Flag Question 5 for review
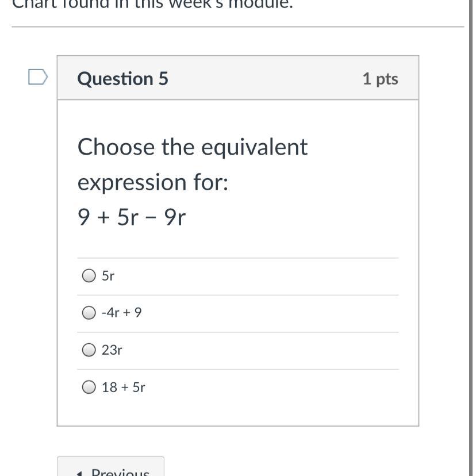Image resolution: width=476 pixels, height=476 pixels. click(38, 77)
